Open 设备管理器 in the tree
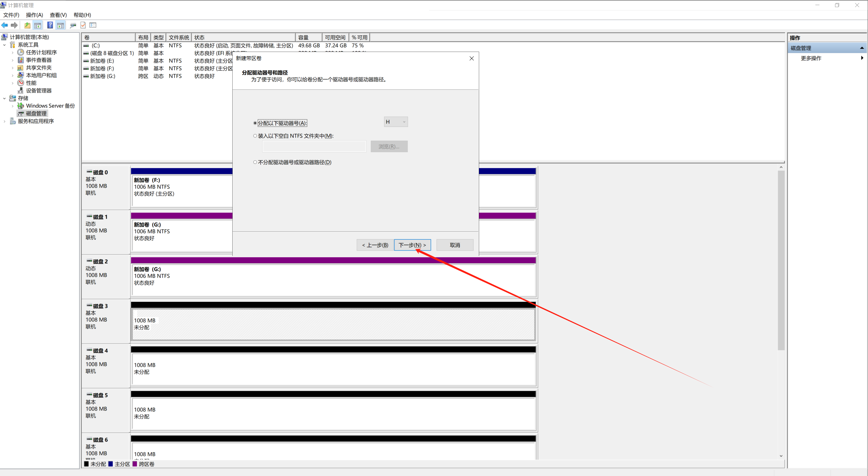The width and height of the screenshot is (868, 476). click(x=39, y=91)
